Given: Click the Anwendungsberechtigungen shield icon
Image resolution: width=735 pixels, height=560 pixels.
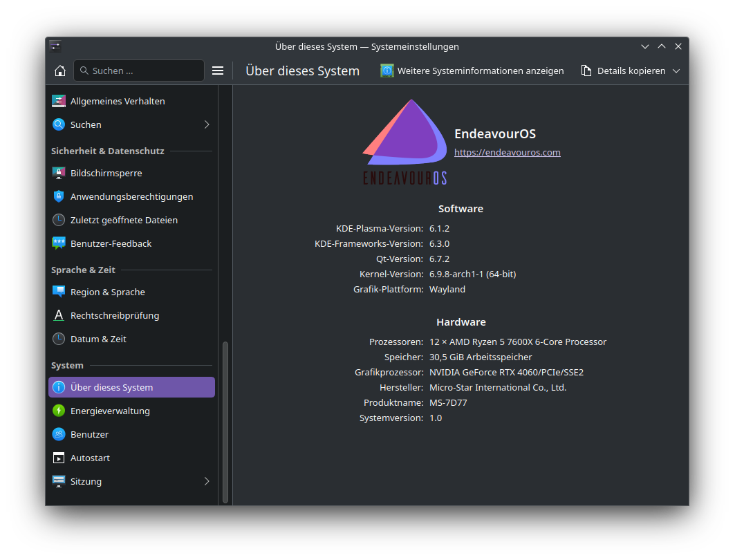Looking at the screenshot, I should click(59, 196).
